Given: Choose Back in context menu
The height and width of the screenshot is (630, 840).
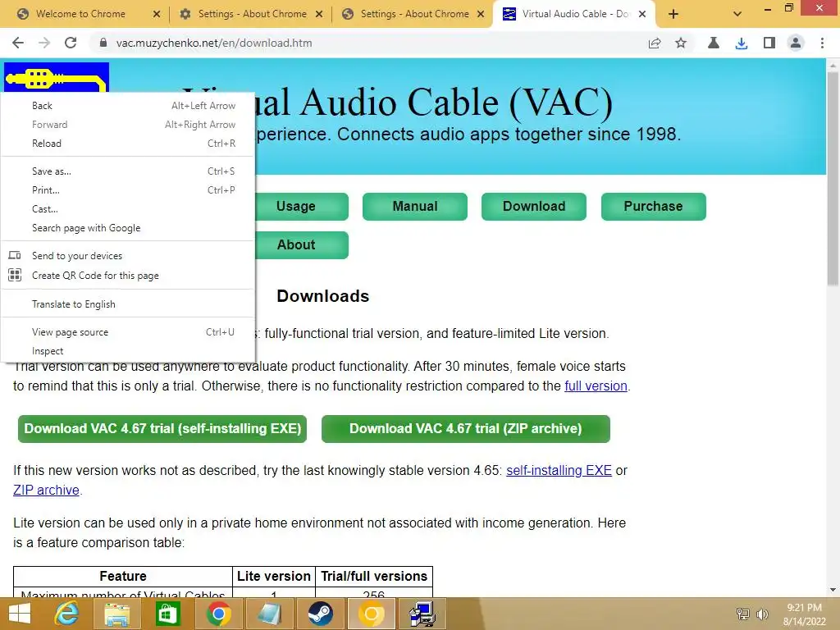Looking at the screenshot, I should coord(127,106).
